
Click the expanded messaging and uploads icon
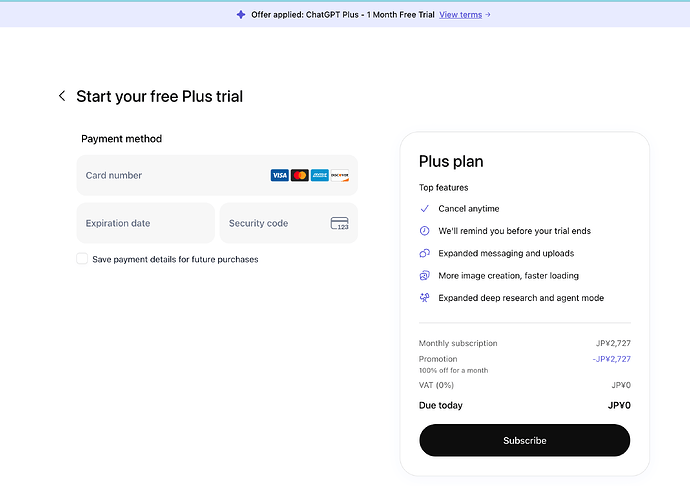[425, 253]
